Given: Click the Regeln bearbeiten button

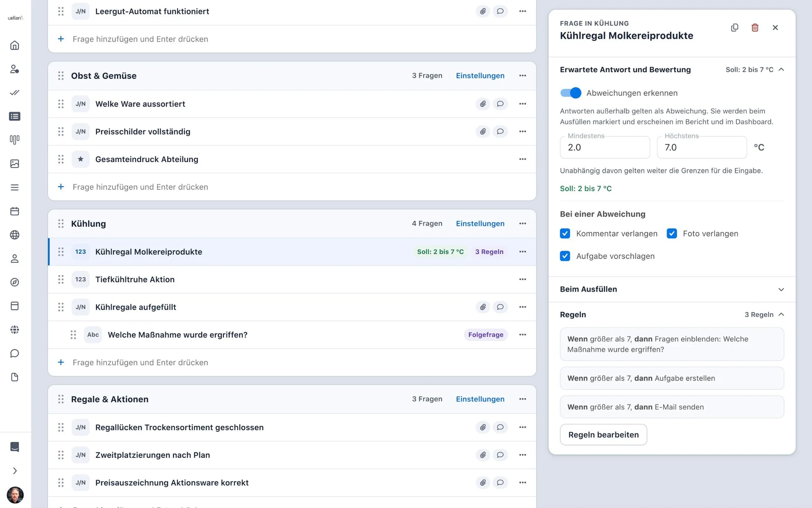Looking at the screenshot, I should 603,434.
